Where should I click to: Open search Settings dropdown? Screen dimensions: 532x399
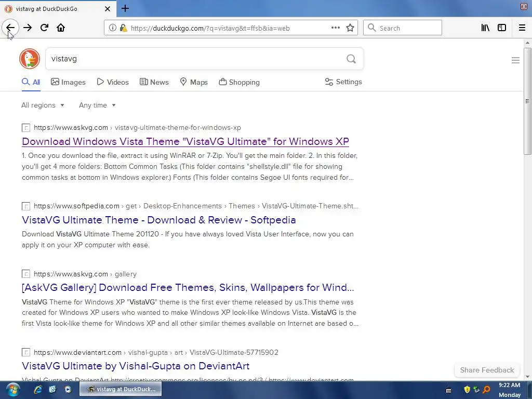343,82
